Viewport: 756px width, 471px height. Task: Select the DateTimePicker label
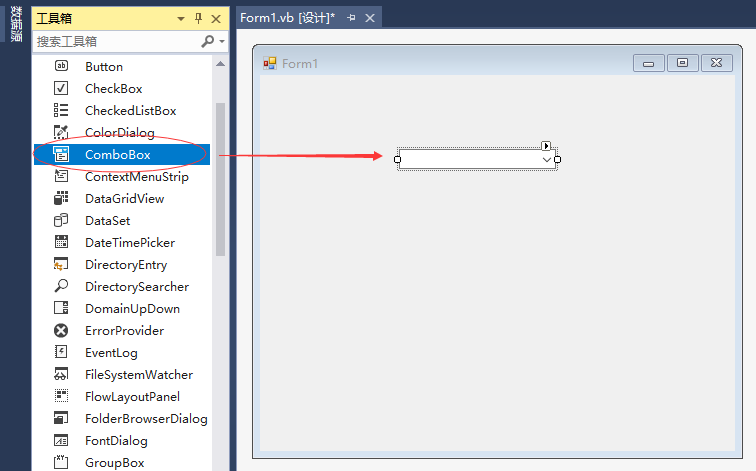[130, 242]
